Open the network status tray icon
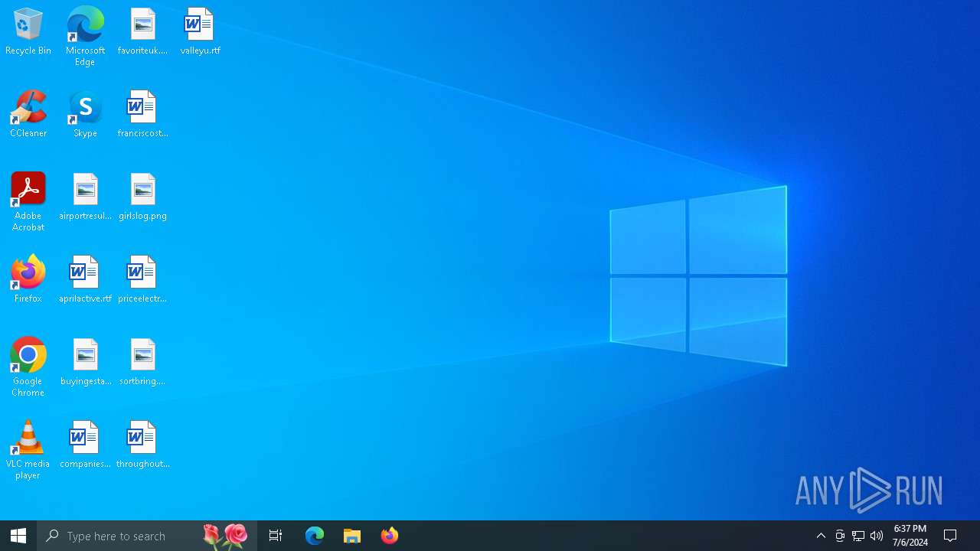The width and height of the screenshot is (980, 551). (x=858, y=536)
